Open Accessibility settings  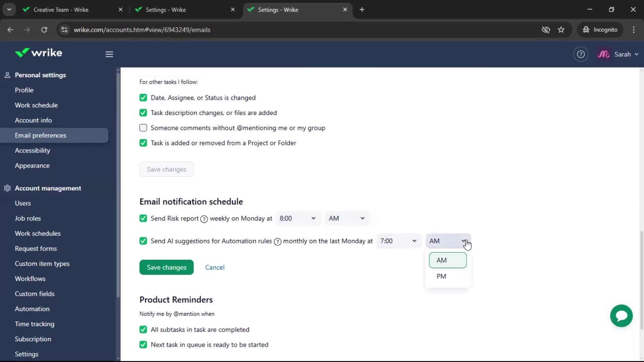tap(33, 150)
